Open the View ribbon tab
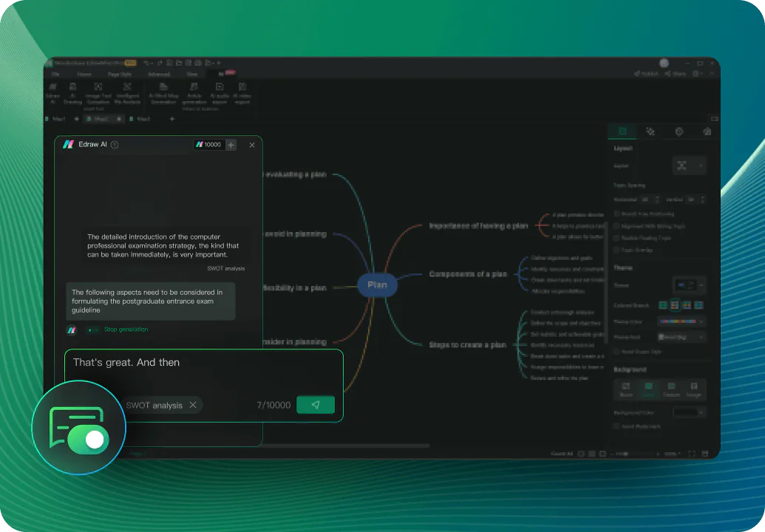 191,74
